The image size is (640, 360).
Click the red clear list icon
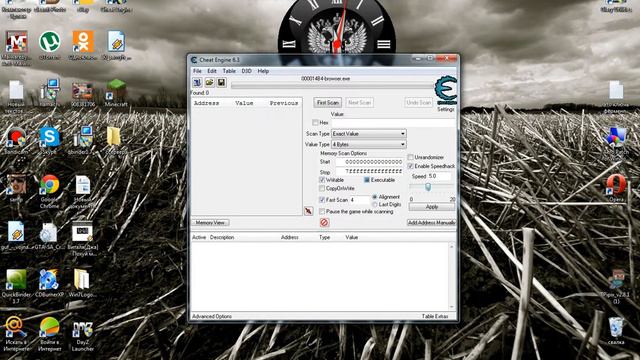pyautogui.click(x=324, y=222)
